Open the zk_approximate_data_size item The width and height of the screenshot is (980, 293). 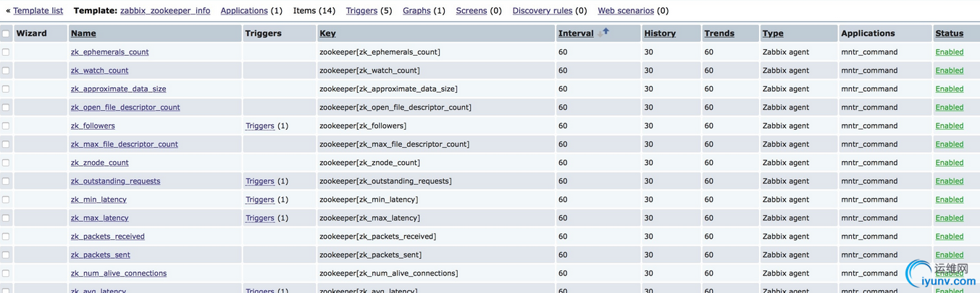click(119, 89)
